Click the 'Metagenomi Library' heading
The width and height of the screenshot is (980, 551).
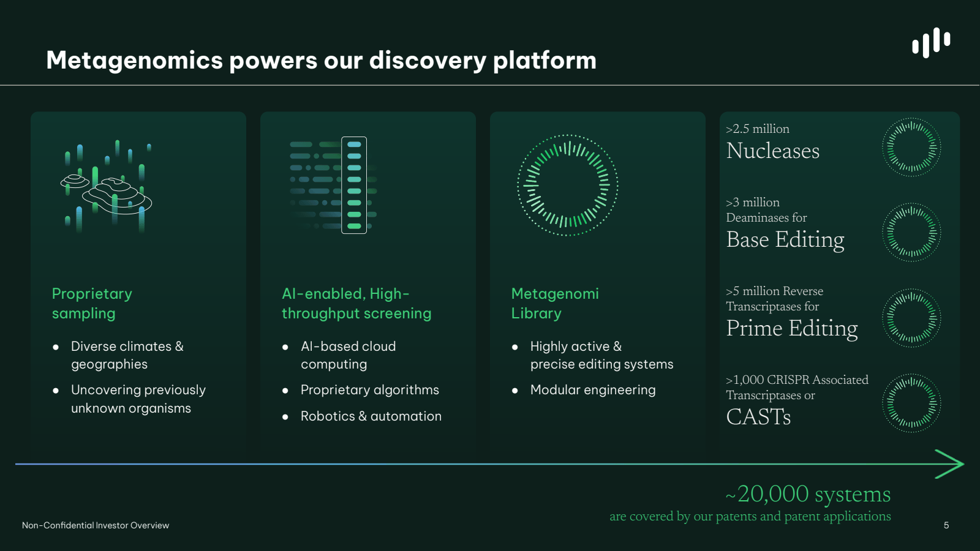[555, 303]
